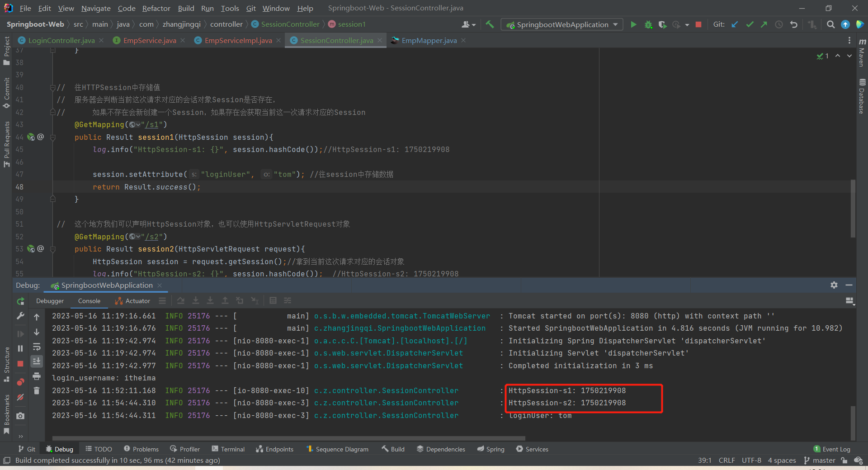868x470 pixels.
Task: Click the UTF-8 encoding in the status bar
Action: click(751, 460)
